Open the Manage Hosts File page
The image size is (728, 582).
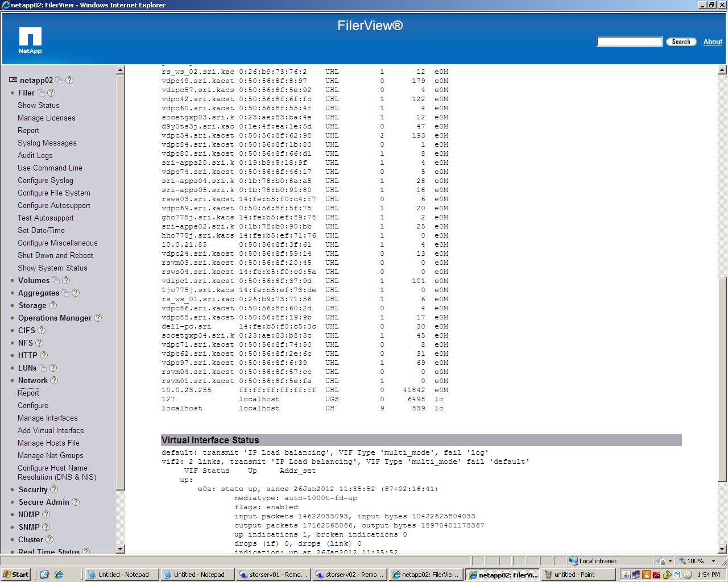pos(48,443)
